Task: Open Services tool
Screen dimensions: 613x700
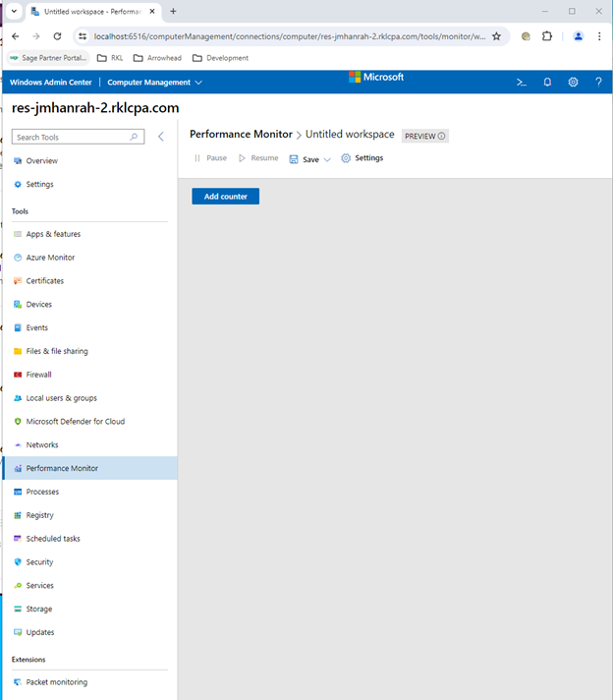Action: pos(90,585)
